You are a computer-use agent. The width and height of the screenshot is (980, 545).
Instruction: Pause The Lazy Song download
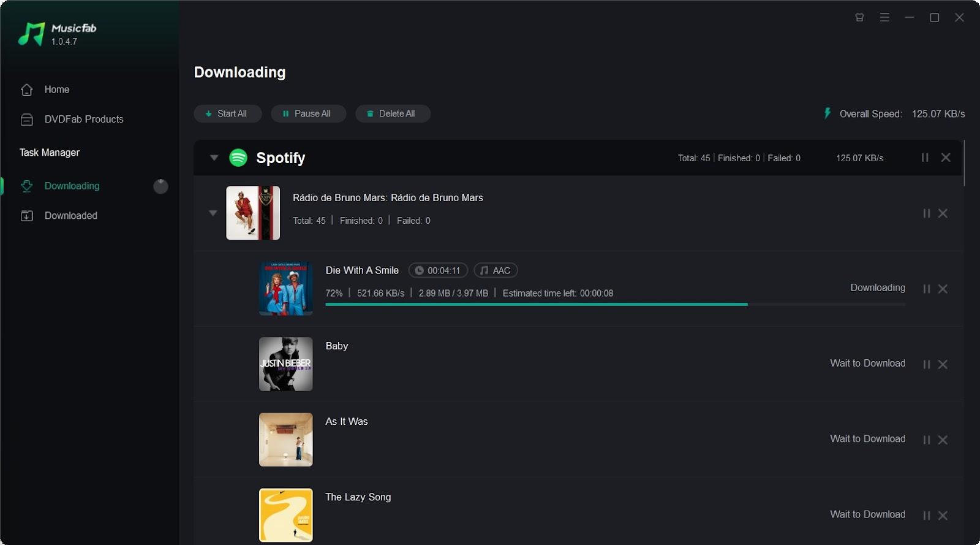click(x=927, y=516)
